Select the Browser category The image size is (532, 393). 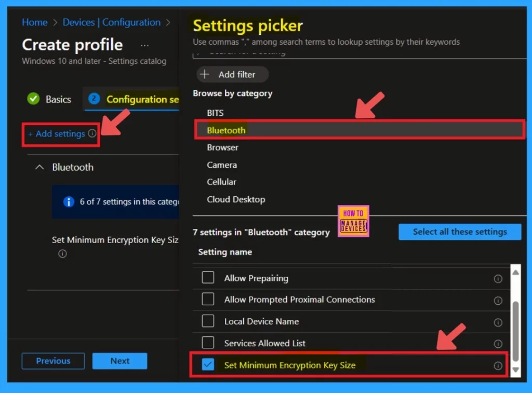click(x=222, y=147)
